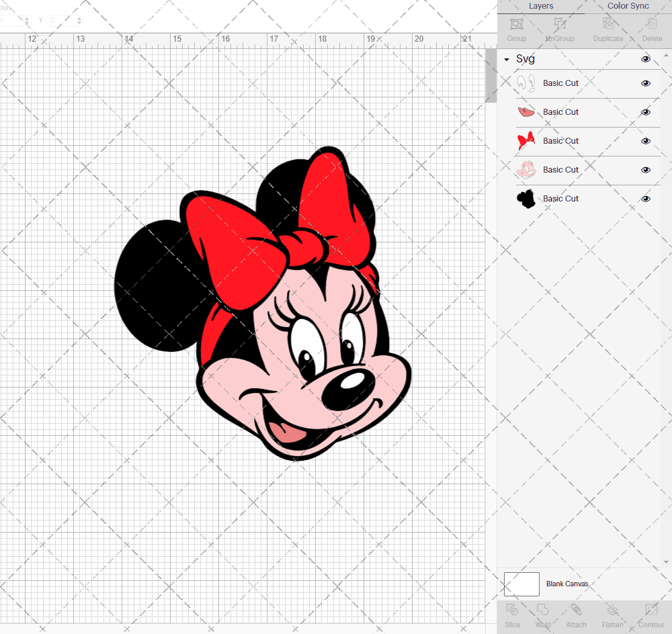Click the UnGroup icon
The height and width of the screenshot is (634, 672).
pos(559,24)
